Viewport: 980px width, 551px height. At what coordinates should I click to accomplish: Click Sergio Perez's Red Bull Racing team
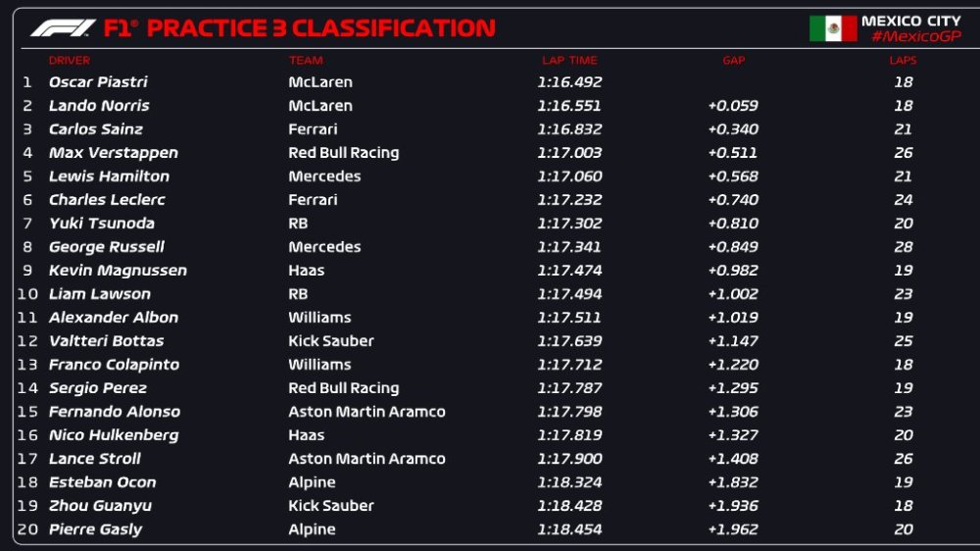click(343, 388)
